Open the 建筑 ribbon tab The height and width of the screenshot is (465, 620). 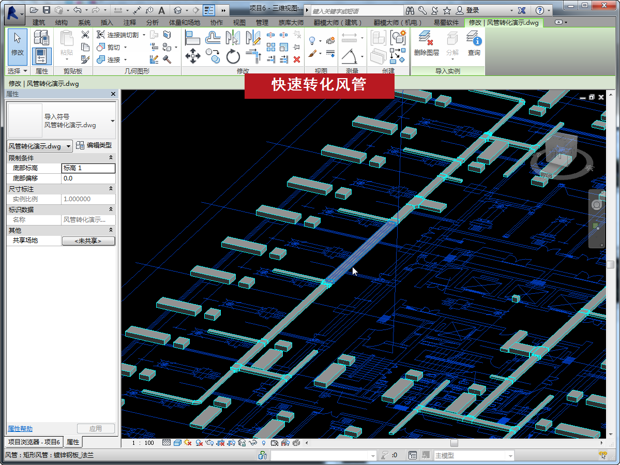click(x=39, y=22)
